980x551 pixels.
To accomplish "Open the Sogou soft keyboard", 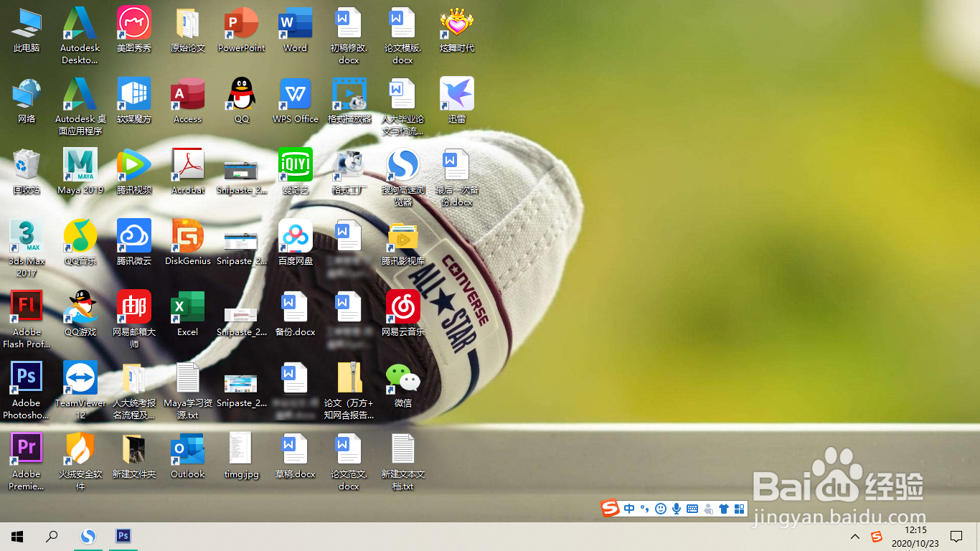I will 692,509.
